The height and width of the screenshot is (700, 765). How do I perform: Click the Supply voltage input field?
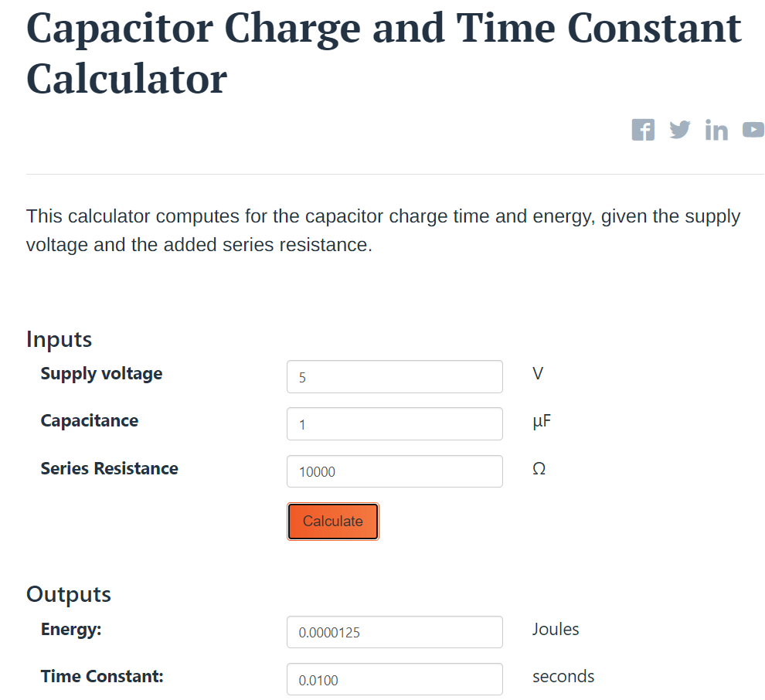tap(394, 377)
